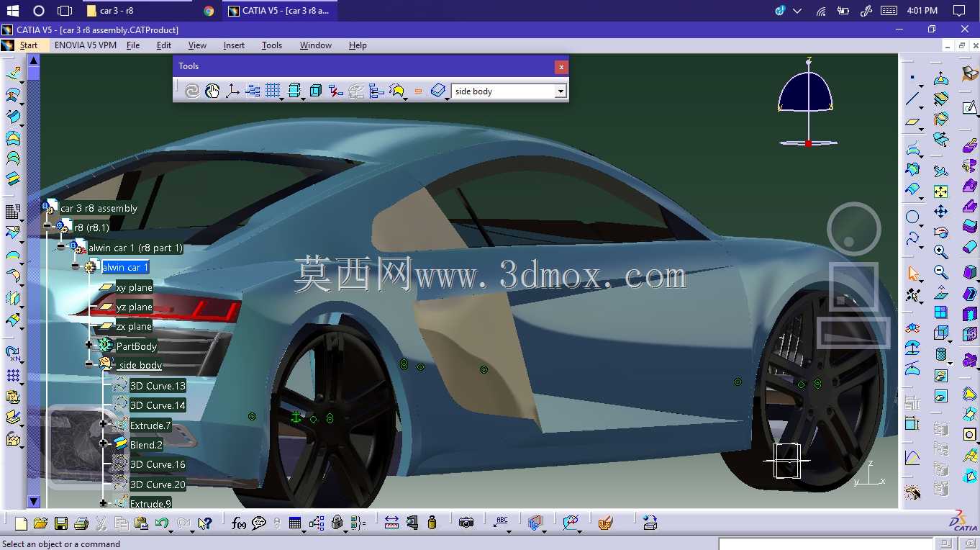Open the Catalog Browser book icon
Viewport: 980px width, 550px height.
click(x=438, y=91)
